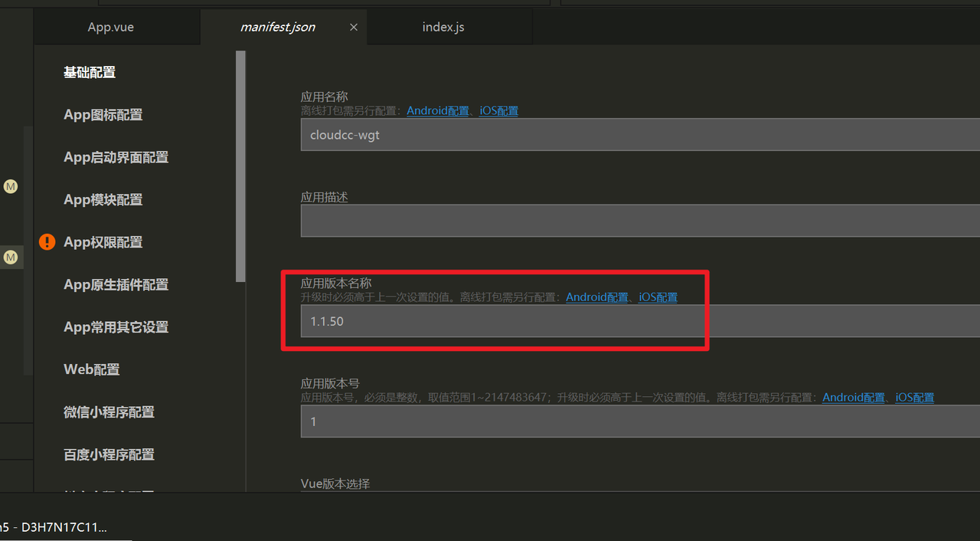980x541 pixels.
Task: Go to App模块配置 section
Action: 103,200
